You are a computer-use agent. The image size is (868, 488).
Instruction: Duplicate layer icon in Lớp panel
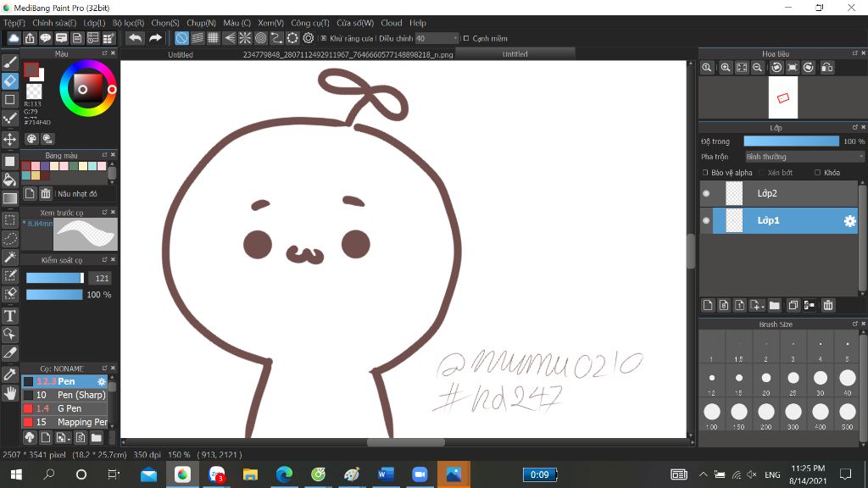tap(793, 305)
